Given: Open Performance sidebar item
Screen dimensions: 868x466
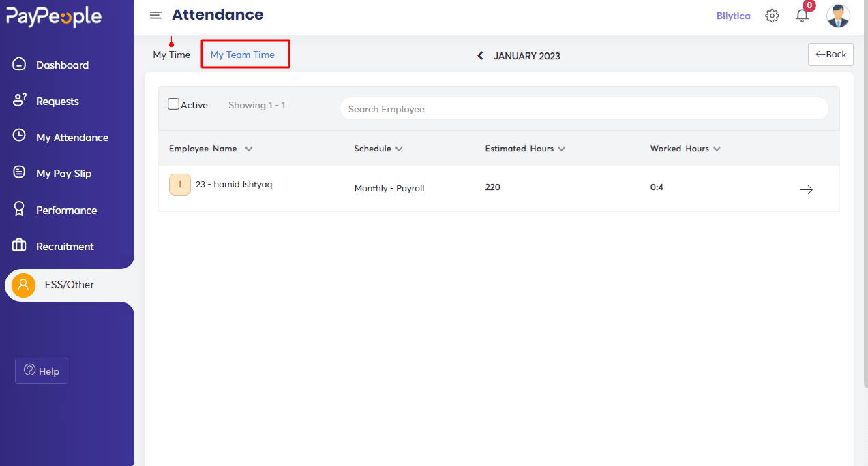Looking at the screenshot, I should point(66,211).
